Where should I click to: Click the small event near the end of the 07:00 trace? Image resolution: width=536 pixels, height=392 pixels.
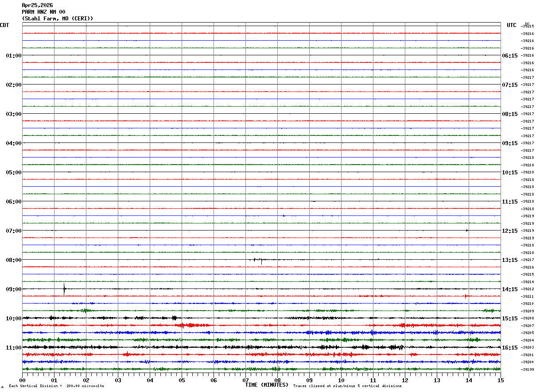pyautogui.click(x=467, y=231)
